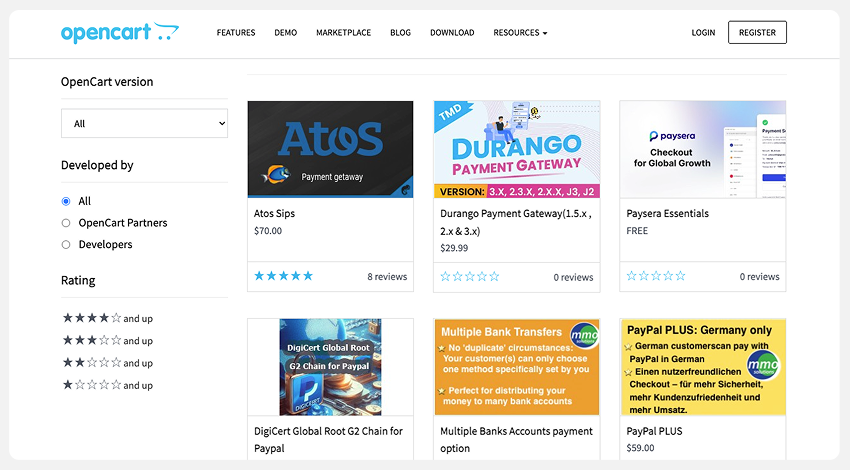The width and height of the screenshot is (850, 470).
Task: Open the OpenCart version select box
Action: tap(144, 123)
